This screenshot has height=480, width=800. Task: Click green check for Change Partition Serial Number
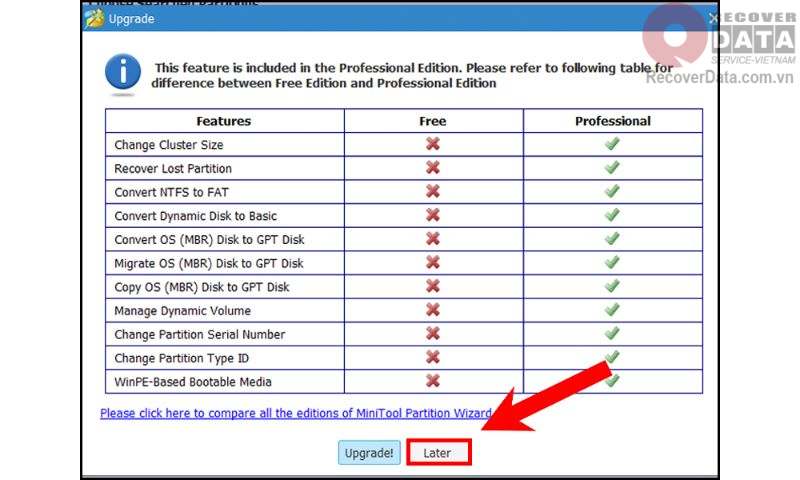(612, 334)
